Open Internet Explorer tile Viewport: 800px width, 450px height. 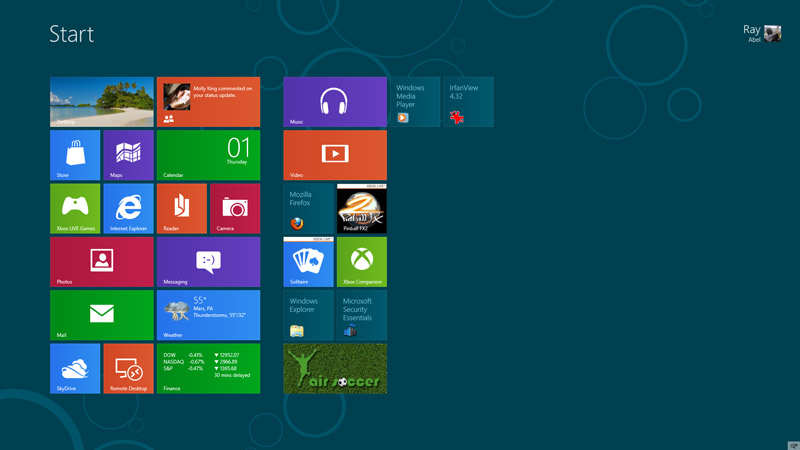point(128,209)
